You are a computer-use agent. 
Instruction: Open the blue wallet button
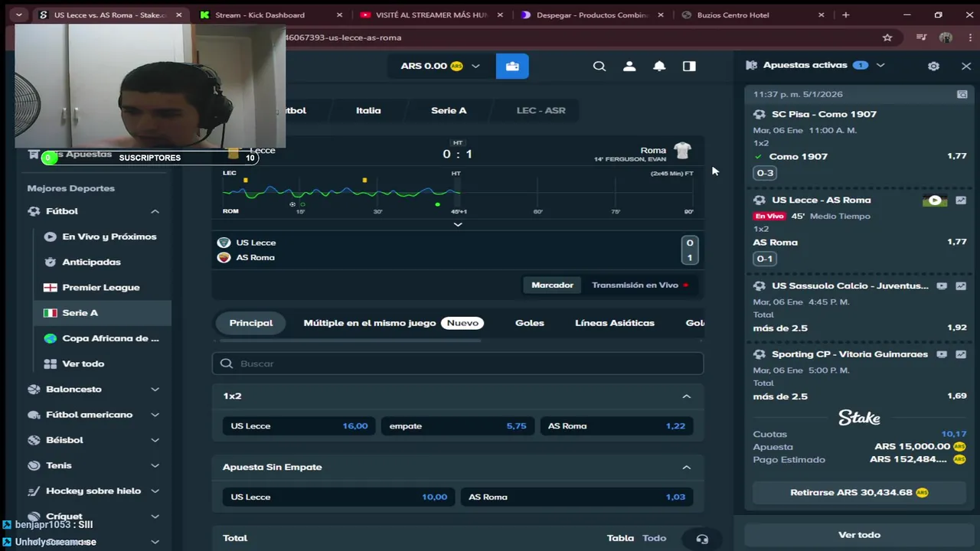512,66
